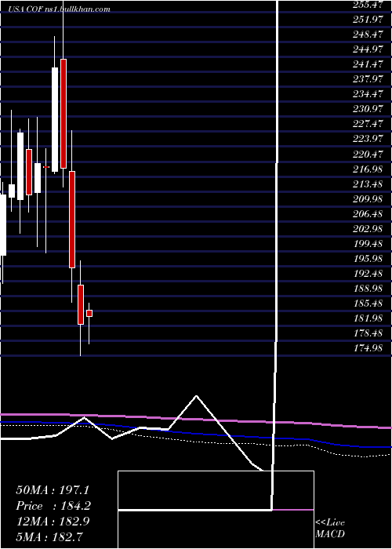
Task: Click the 192.48 price axis label
Action: 368,274
